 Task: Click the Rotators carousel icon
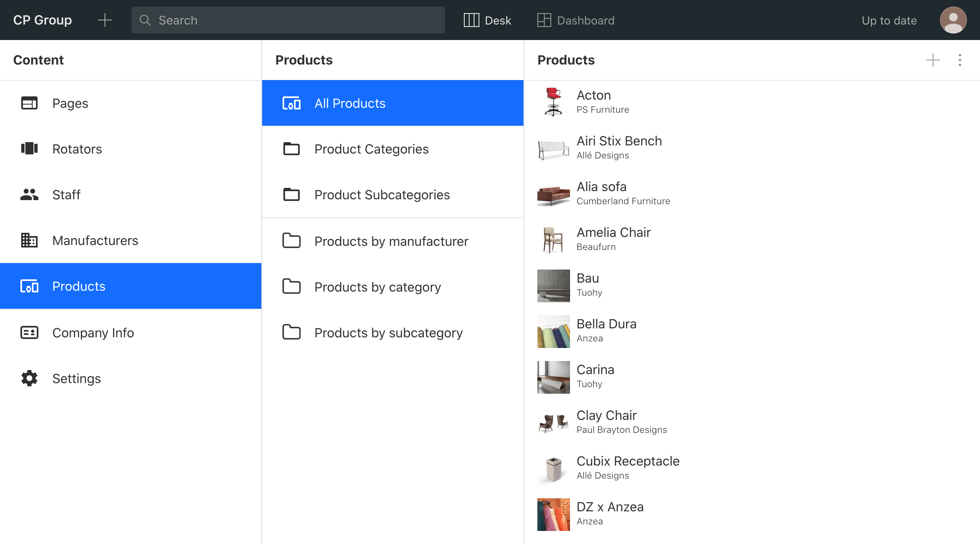pos(29,149)
